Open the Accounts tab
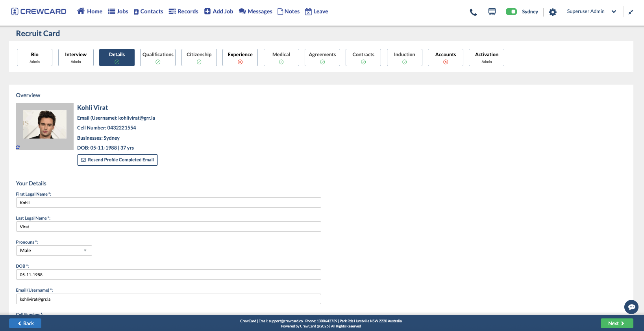The height and width of the screenshot is (331, 644). pos(446,57)
